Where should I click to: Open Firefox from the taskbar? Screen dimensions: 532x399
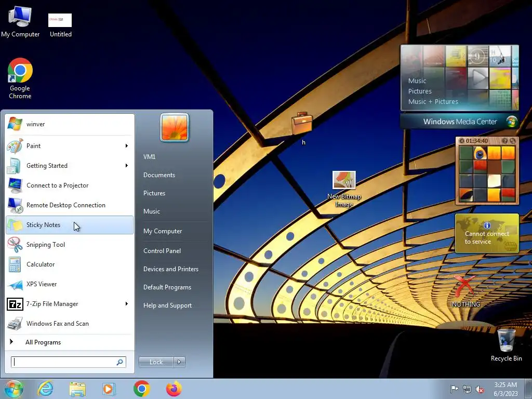[174, 389]
